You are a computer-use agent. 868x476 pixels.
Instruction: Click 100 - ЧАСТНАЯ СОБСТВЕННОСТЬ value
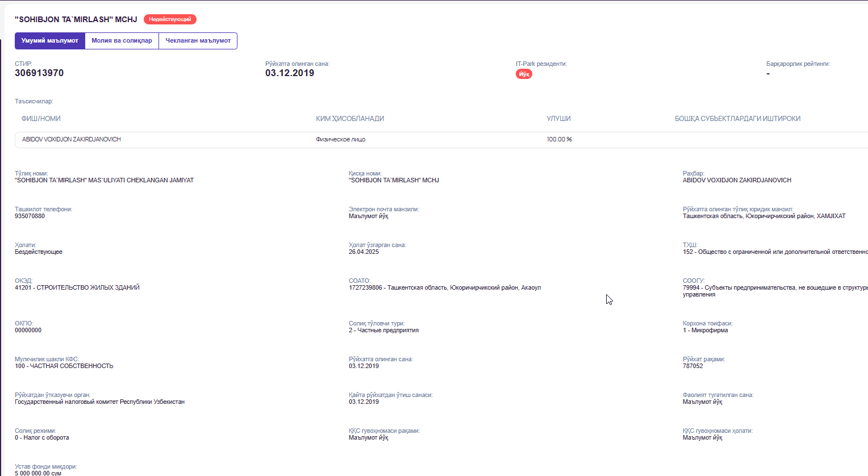click(x=64, y=366)
